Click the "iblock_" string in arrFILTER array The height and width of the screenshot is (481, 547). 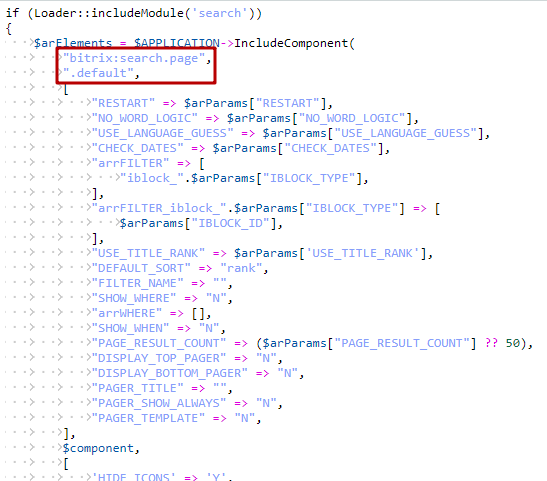click(x=152, y=178)
